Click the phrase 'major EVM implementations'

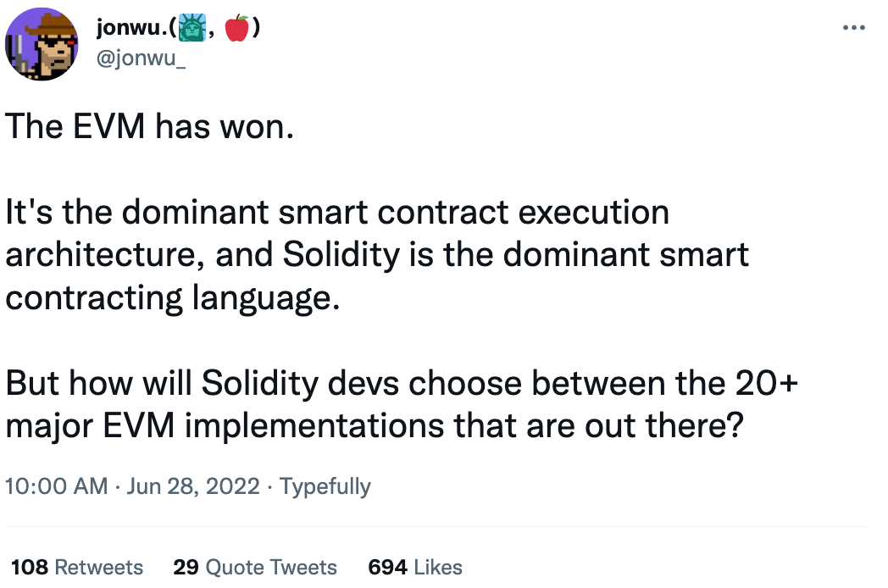pos(225,426)
